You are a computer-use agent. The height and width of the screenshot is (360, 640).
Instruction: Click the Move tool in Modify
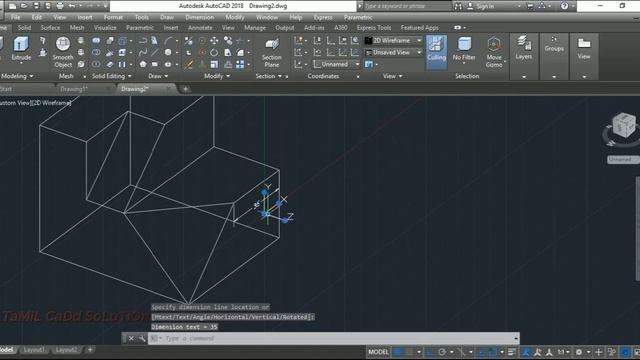pos(214,40)
